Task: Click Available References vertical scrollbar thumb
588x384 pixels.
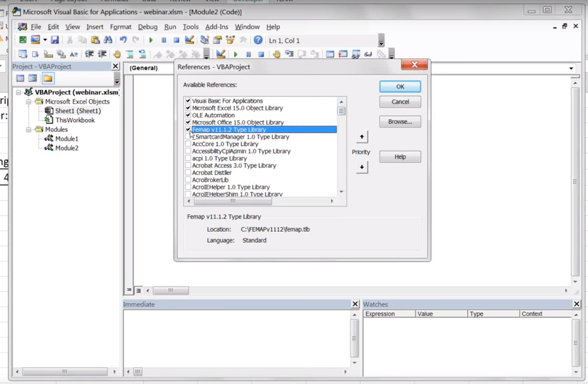Action: 341,111
